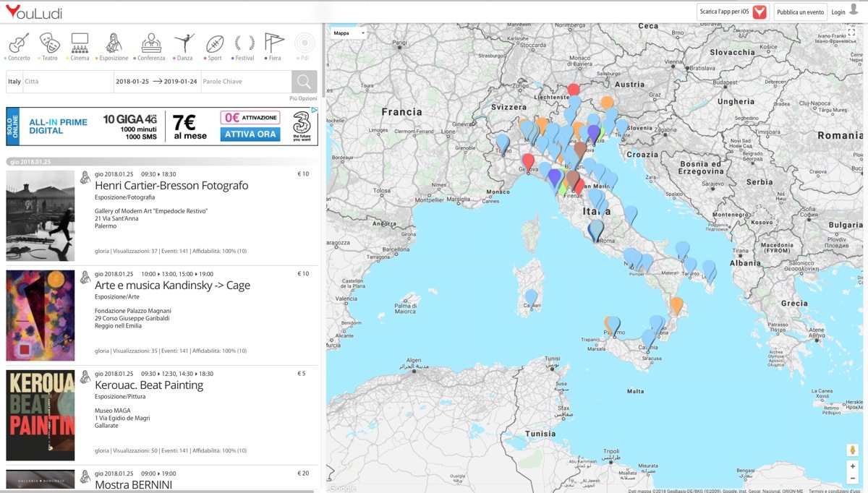Viewport: 868px width, 493px height.
Task: Click the Login link
Action: pyautogui.click(x=838, y=12)
